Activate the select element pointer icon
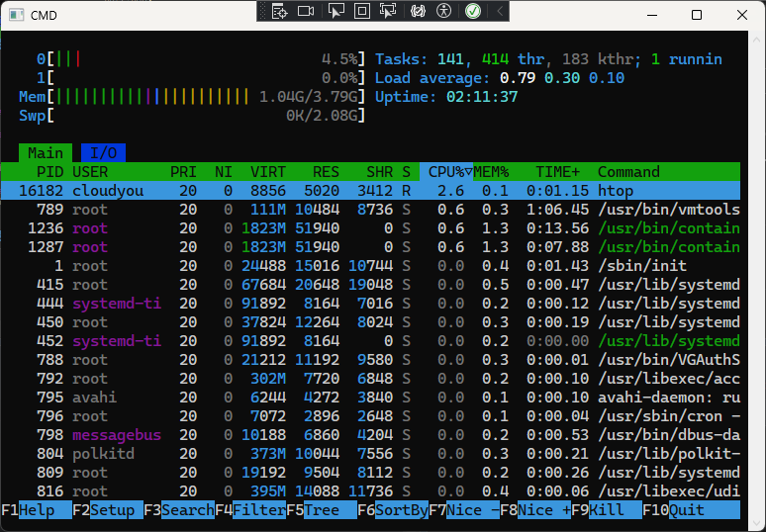The width and height of the screenshot is (766, 532). pos(335,11)
